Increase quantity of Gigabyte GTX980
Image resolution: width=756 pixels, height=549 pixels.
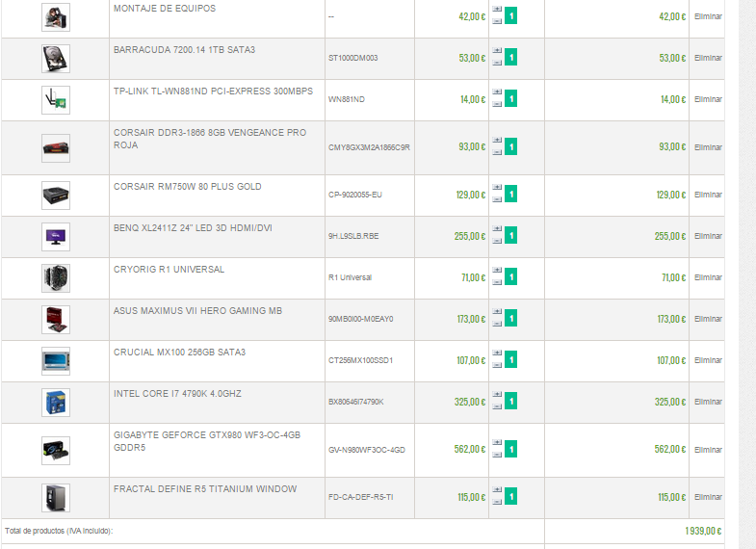pos(497,443)
